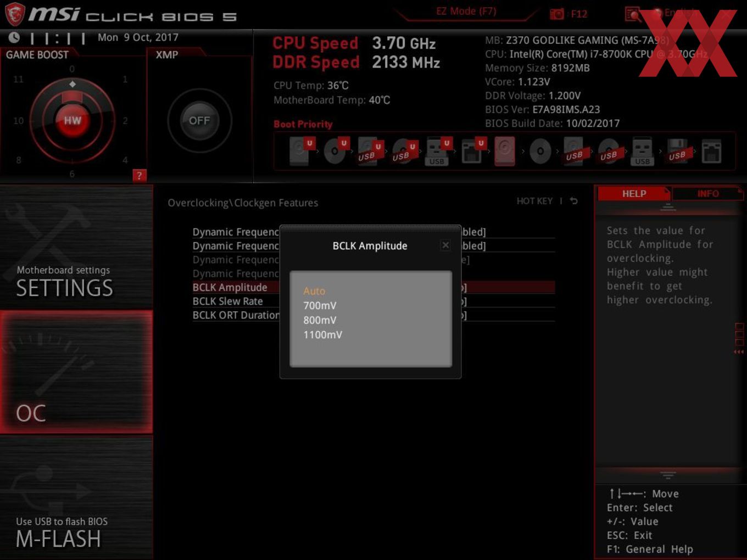
Task: Click the VCore: 1.123V reading
Action: tap(517, 82)
